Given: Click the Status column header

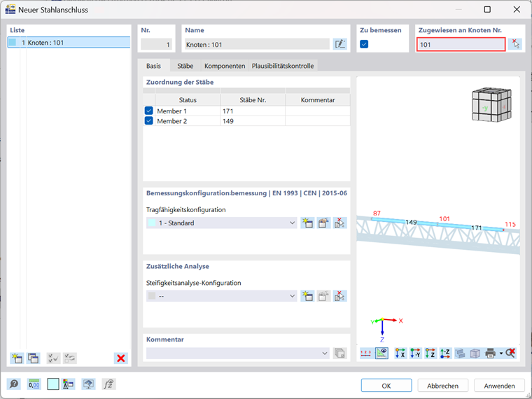Looking at the screenshot, I should (188, 99).
